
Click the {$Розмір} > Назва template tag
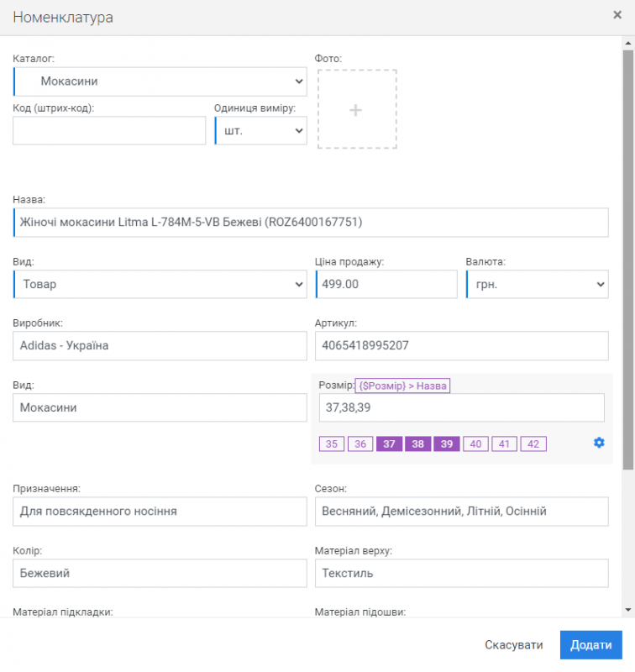click(x=403, y=386)
